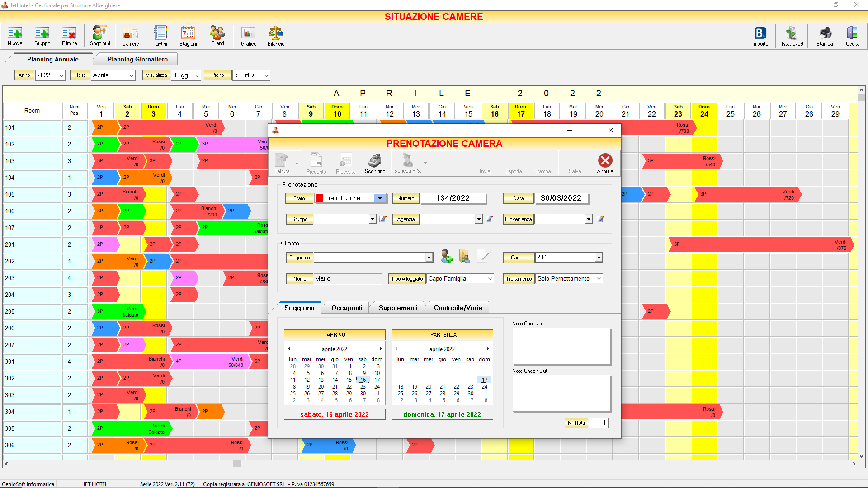
Task: Expand the Trattamento Solo Pernottamento dropdown
Action: tap(599, 279)
